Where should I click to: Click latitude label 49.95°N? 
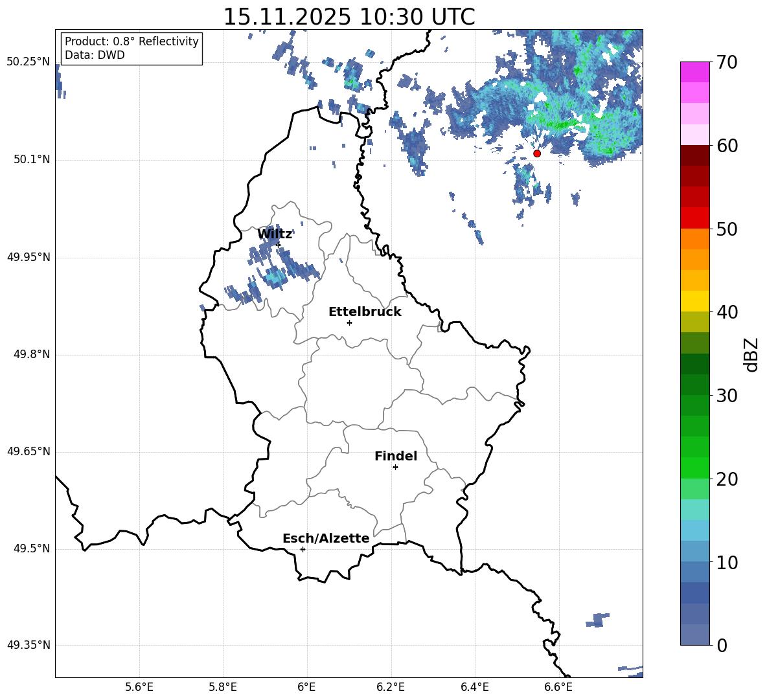pos(29,257)
